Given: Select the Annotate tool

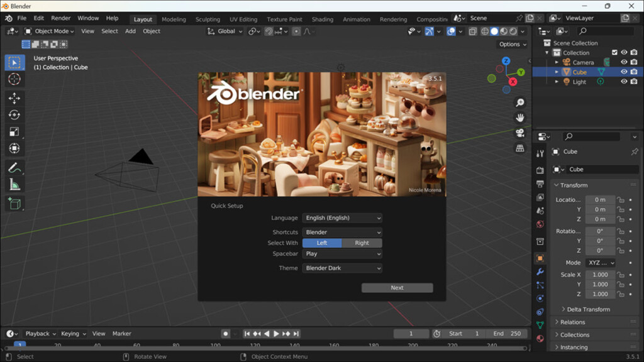Looking at the screenshot, I should click(14, 168).
